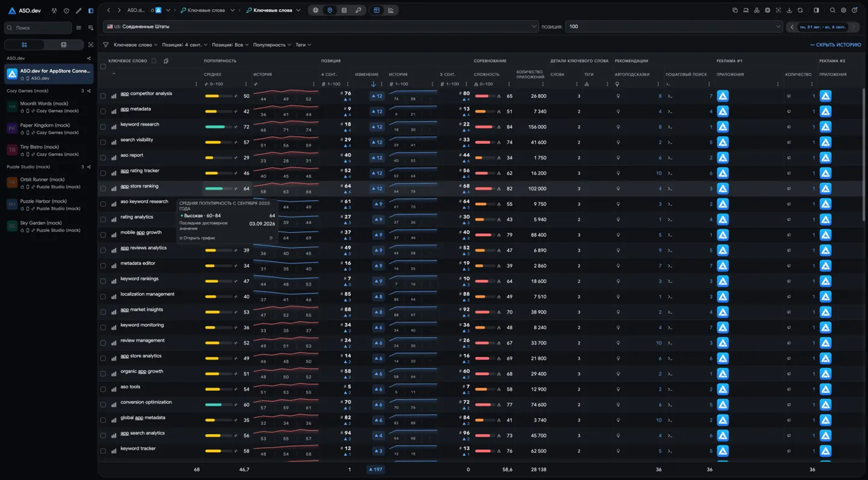Image resolution: width=868 pixels, height=480 pixels.
Task: Click the globe icon in the view toolbar
Action: coord(316,10)
